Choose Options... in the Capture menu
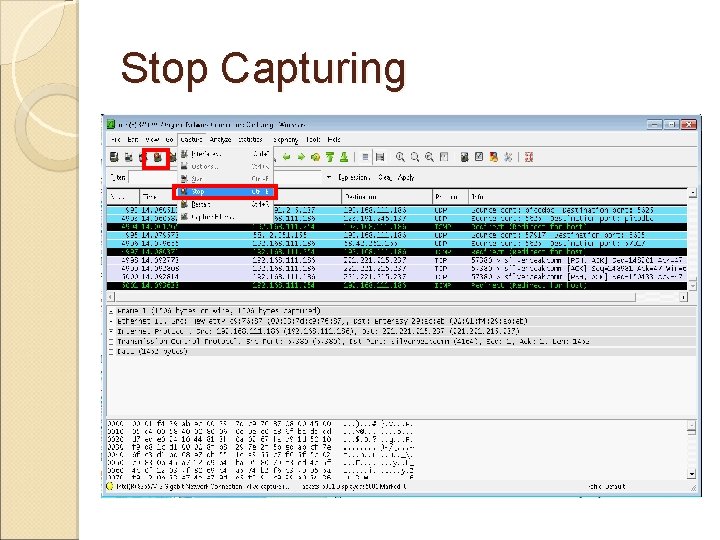The image size is (720, 540). click(x=225, y=166)
